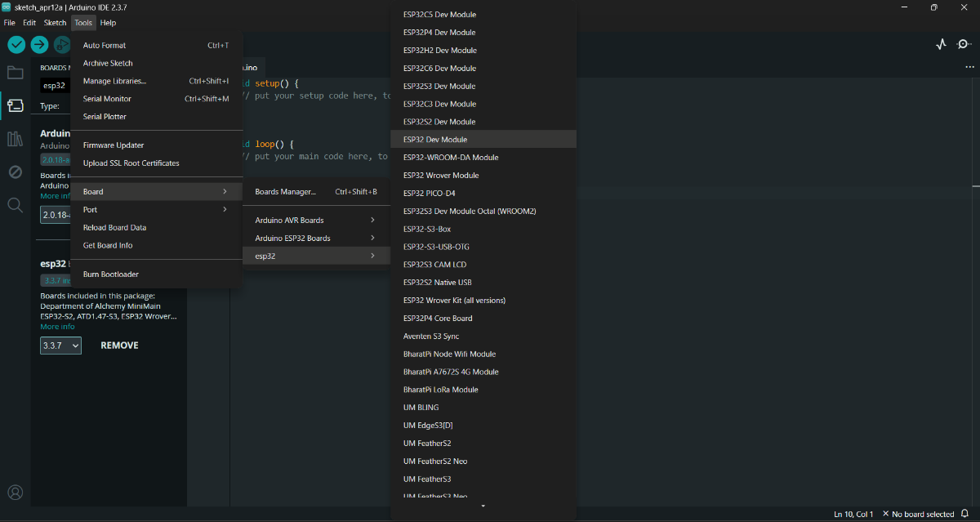
Task: Open the Sketchbook folder icon in sidebar
Action: [16, 73]
